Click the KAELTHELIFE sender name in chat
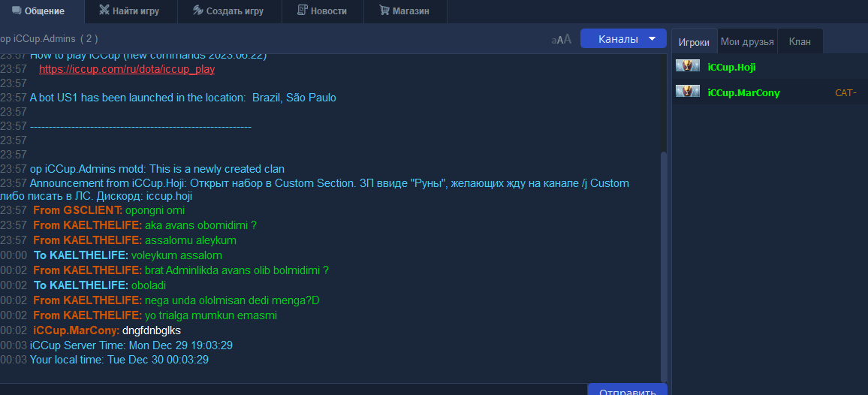The image size is (868, 395). pyautogui.click(x=102, y=225)
